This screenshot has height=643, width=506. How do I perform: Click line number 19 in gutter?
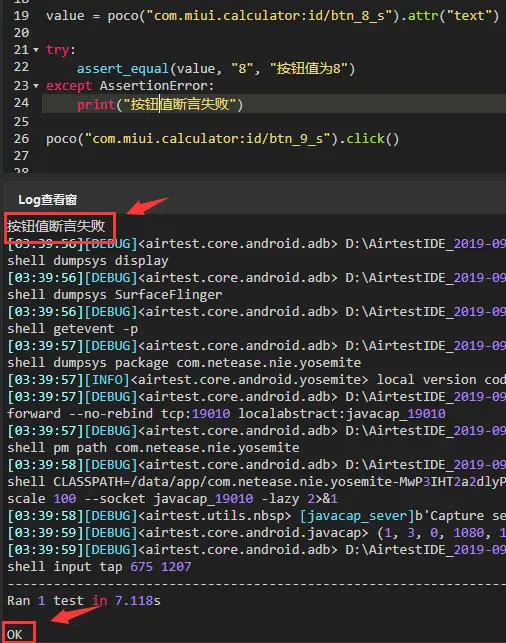click(x=21, y=16)
